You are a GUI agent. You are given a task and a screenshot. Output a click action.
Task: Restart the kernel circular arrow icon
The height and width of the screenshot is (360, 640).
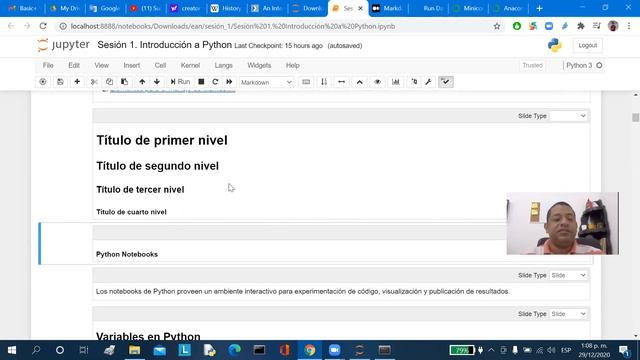[x=215, y=82]
